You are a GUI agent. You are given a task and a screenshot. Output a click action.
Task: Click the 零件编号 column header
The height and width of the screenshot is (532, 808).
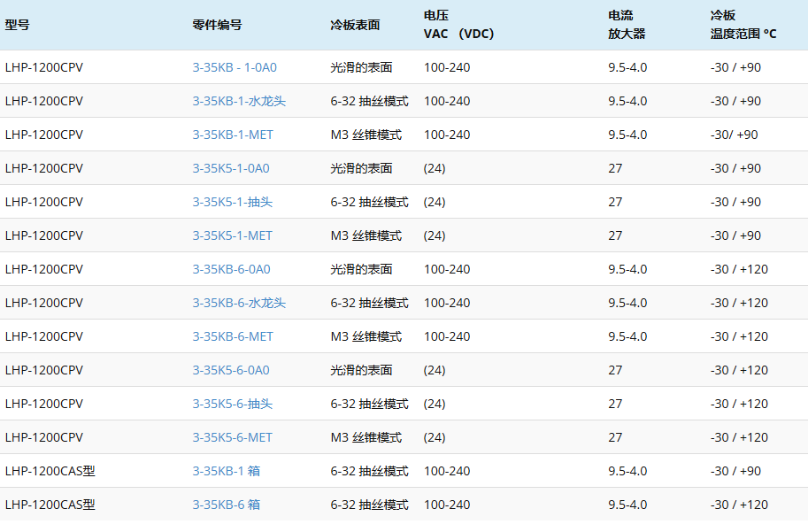[x=217, y=25]
